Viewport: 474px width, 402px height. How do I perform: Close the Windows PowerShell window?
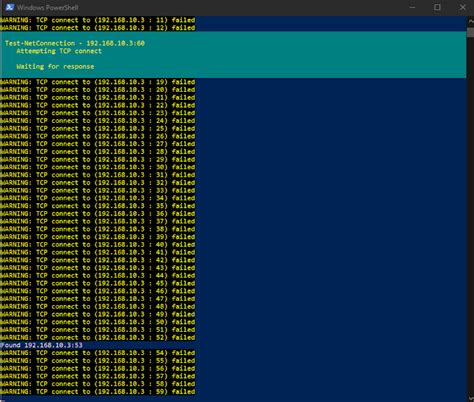click(462, 7)
